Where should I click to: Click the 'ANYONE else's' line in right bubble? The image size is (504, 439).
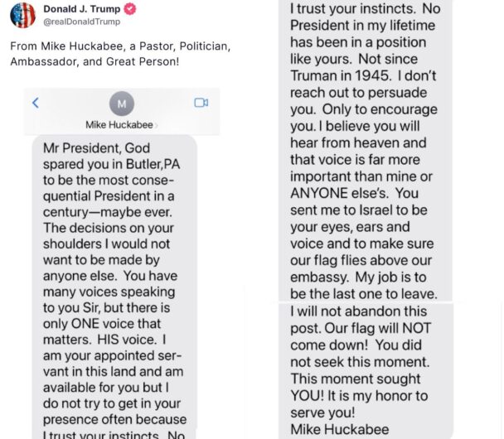tap(339, 193)
